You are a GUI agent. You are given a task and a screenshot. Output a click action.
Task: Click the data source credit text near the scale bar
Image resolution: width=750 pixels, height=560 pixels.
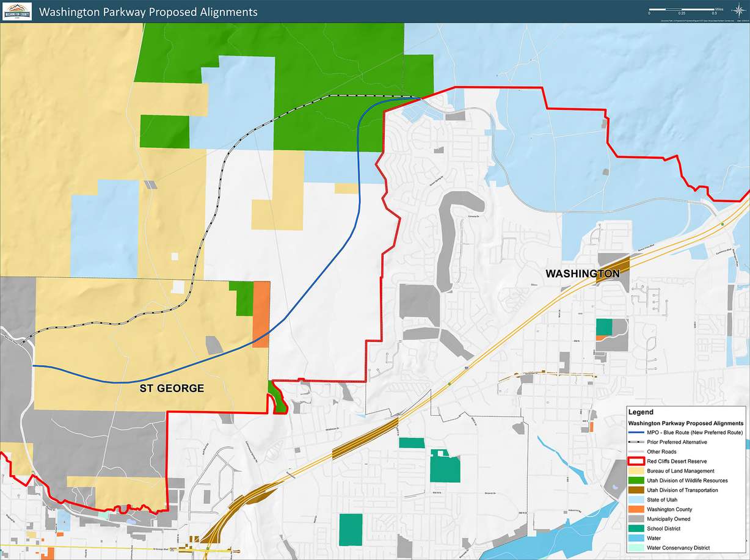pos(696,20)
